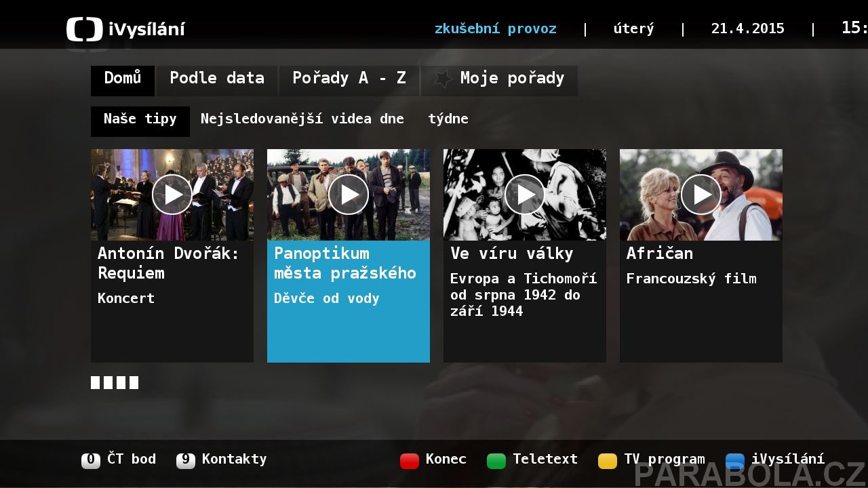Screen dimensions: 868x488
Task: Play the Antonín Dvořák: Requiem video
Action: (172, 195)
